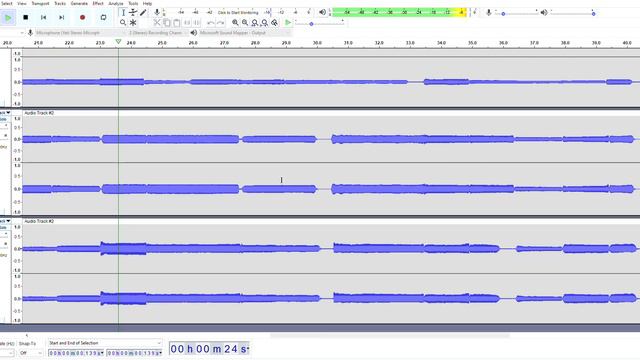This screenshot has height=360, width=640.
Task: Open the Tracks menu
Action: click(60, 3)
